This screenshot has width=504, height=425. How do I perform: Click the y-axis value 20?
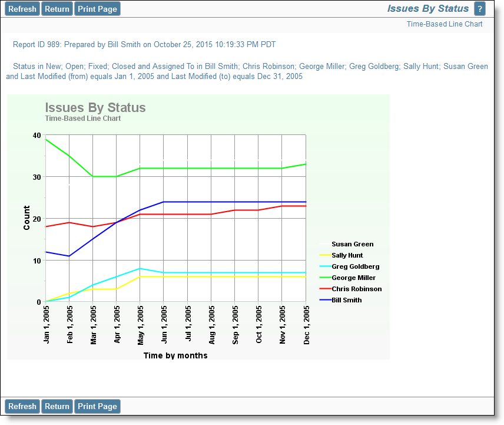pyautogui.click(x=37, y=219)
